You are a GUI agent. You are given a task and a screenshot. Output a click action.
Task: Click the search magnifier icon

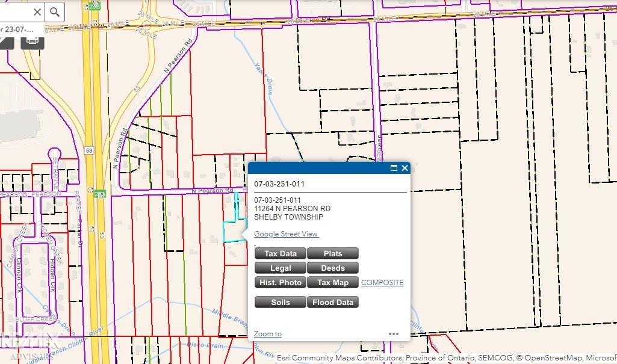(x=55, y=12)
